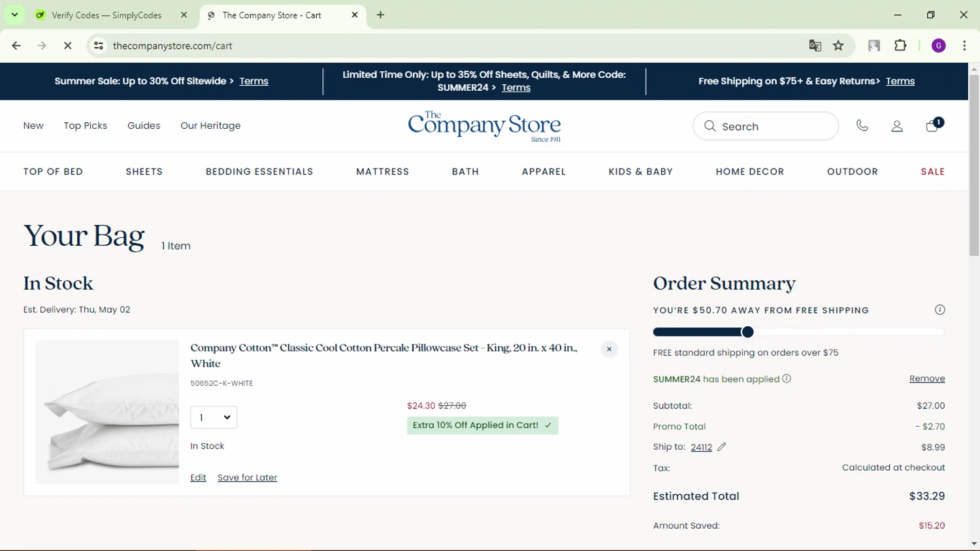Click Save for Later link
Image resolution: width=980 pixels, height=551 pixels.
tap(247, 478)
